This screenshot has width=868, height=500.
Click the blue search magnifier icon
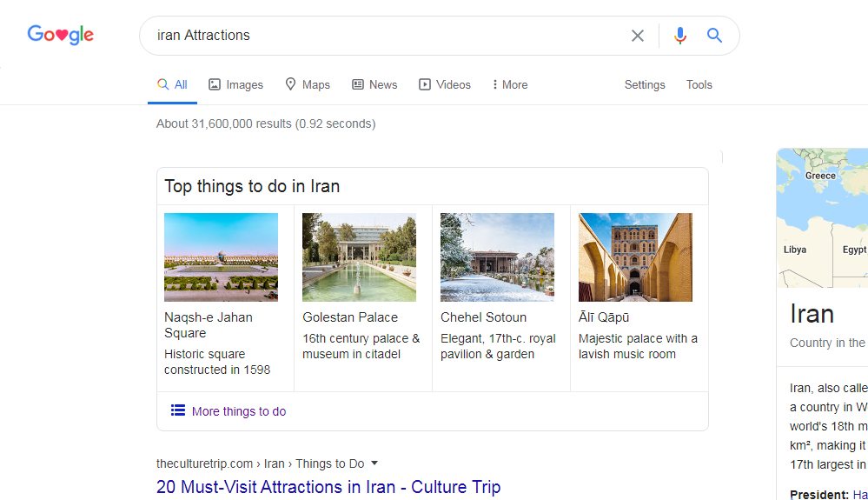[x=714, y=36]
